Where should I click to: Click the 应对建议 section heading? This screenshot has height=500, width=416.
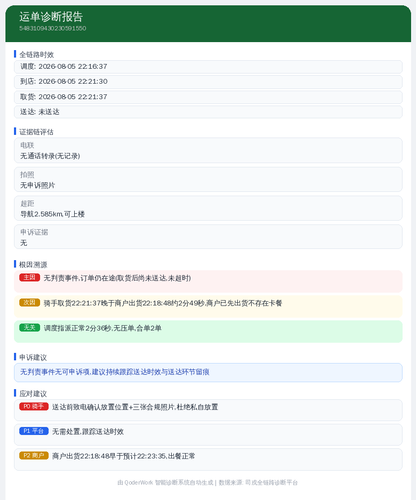[x=33, y=393]
